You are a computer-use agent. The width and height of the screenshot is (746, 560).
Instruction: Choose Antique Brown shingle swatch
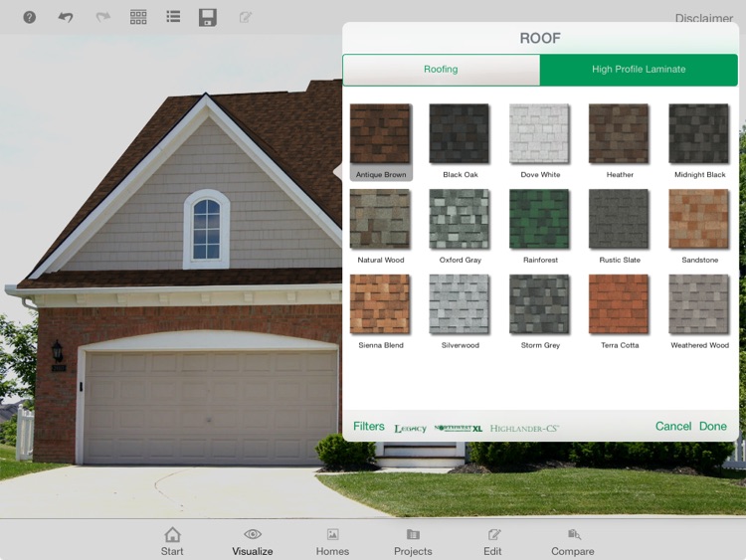tap(381, 141)
